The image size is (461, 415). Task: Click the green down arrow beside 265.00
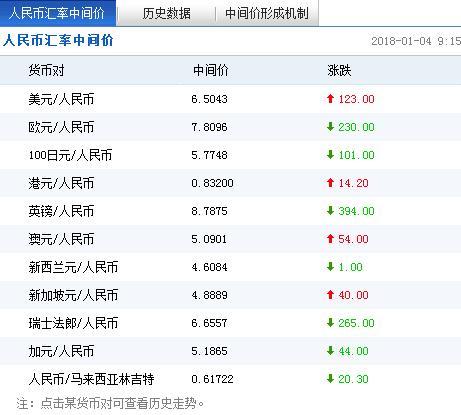330,323
